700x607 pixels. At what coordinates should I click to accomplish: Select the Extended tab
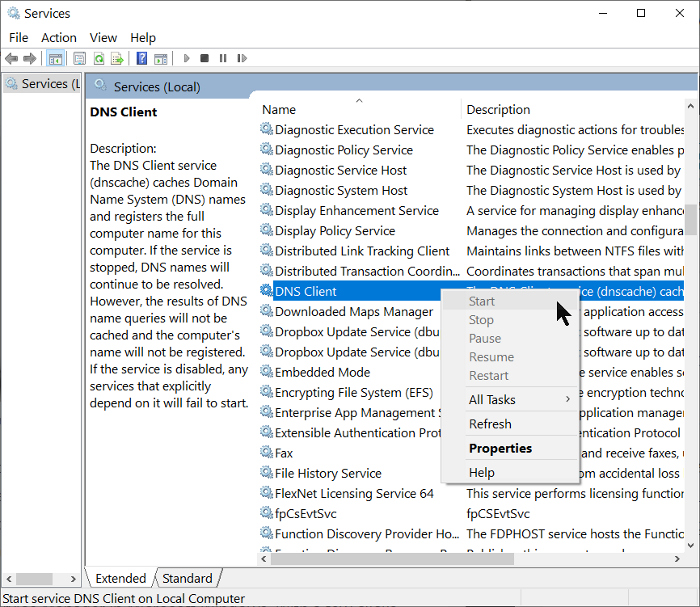pos(120,578)
